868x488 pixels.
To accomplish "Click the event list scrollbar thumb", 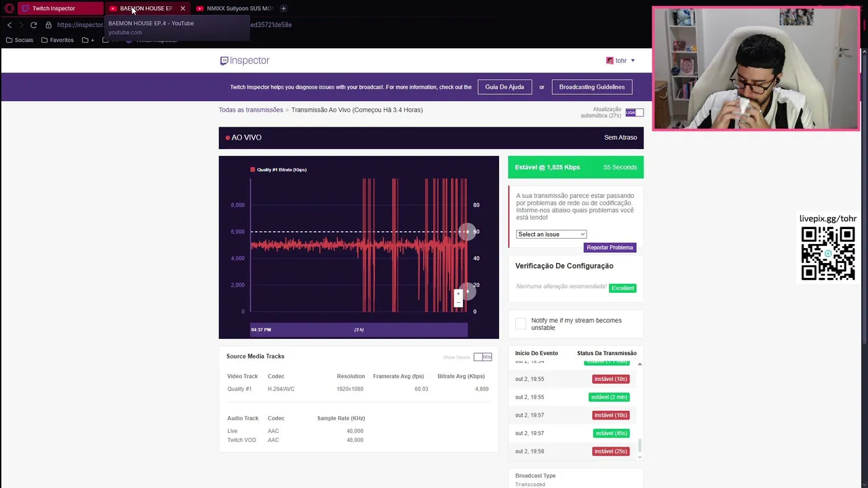I will coord(639,446).
